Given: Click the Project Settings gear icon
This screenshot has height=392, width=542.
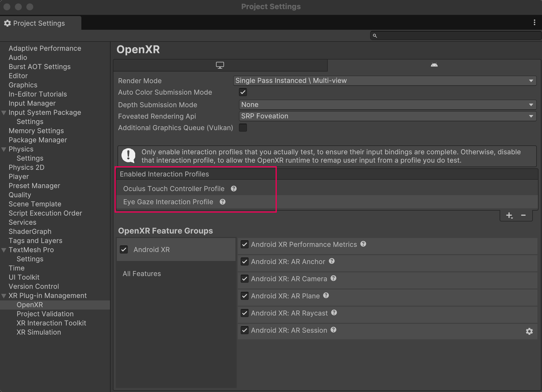Looking at the screenshot, I should pos(7,23).
